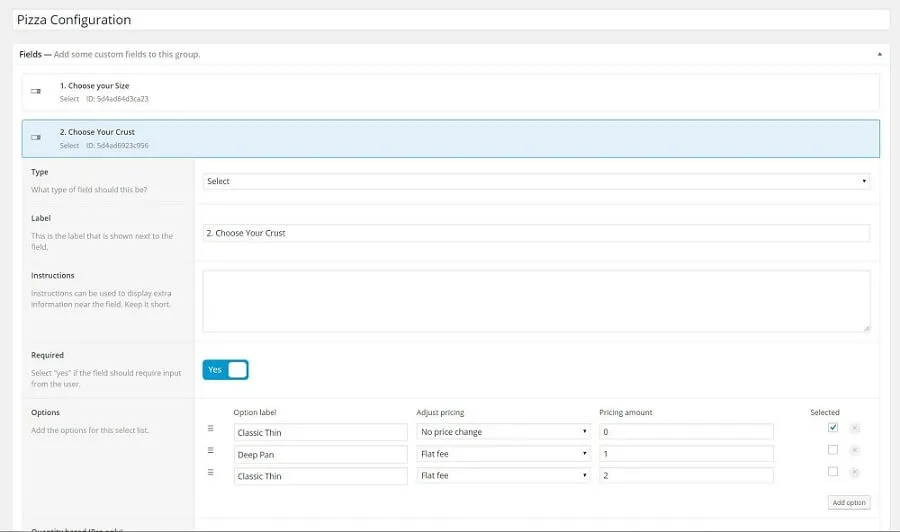Open the Flat fee dropdown for Deep Pan
This screenshot has width=900, height=532.
point(503,454)
